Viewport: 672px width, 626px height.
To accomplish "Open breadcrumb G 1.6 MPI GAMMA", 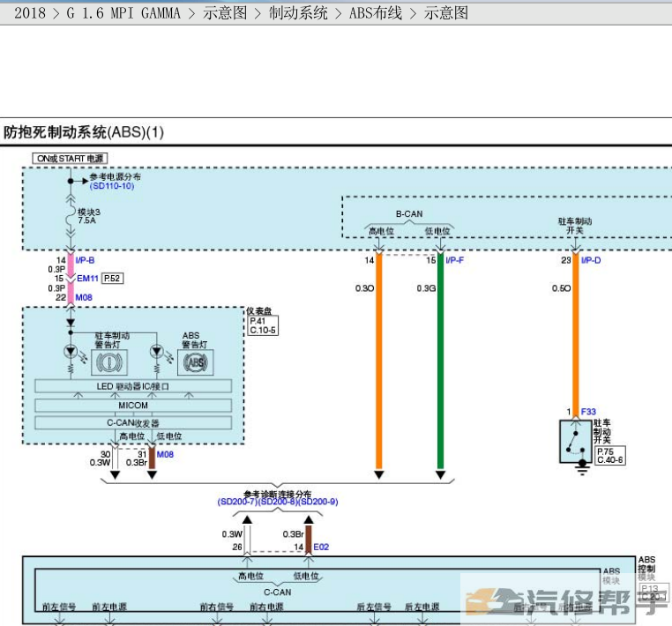I will tap(123, 13).
